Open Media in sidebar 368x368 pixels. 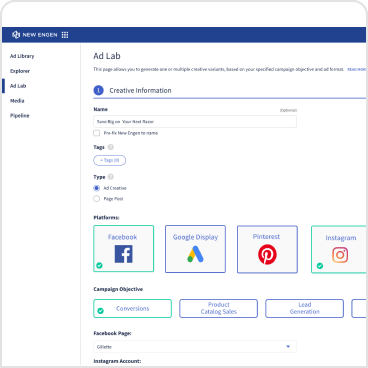(x=17, y=101)
